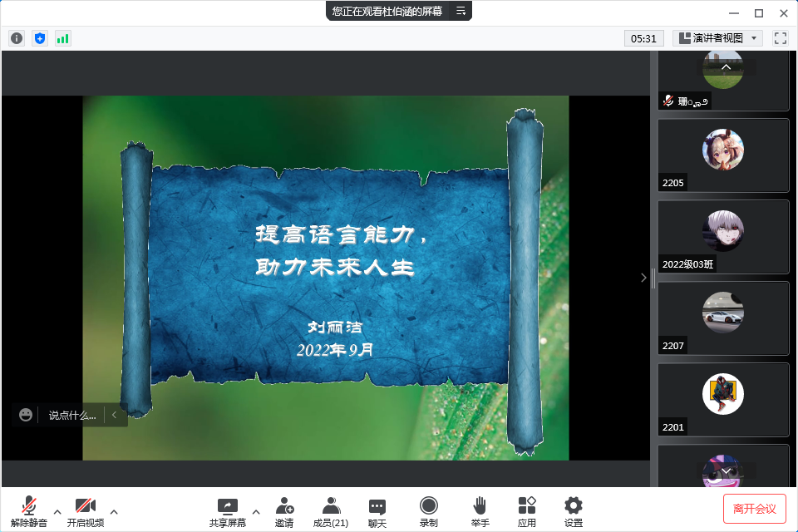The width and height of the screenshot is (798, 532).
Task: Turn on camera with 开启视频
Action: click(x=86, y=511)
